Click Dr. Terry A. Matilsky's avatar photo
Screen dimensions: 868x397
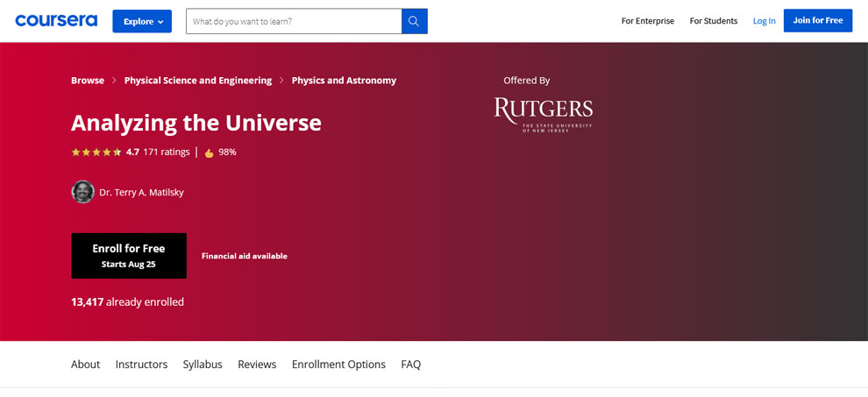pyautogui.click(x=82, y=192)
